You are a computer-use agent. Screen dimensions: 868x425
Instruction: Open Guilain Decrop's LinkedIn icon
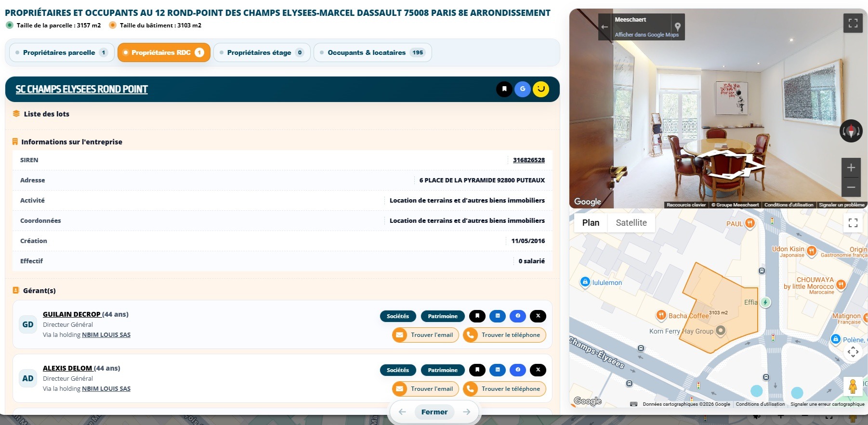498,316
